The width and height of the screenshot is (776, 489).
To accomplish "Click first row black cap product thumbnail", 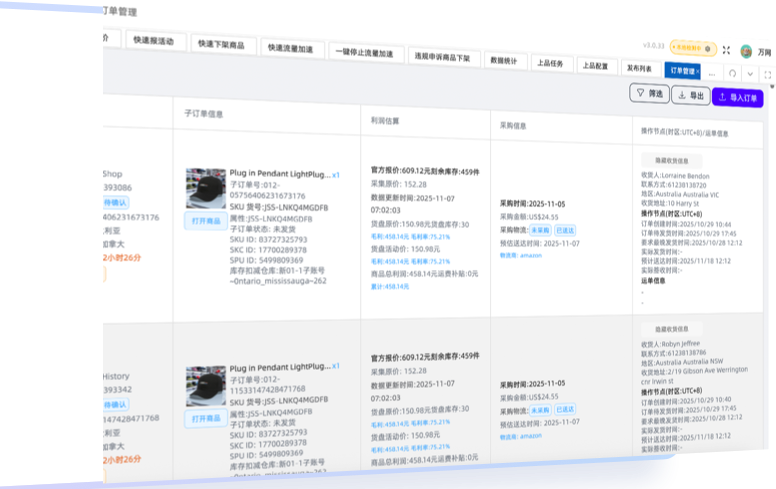I will (206, 189).
